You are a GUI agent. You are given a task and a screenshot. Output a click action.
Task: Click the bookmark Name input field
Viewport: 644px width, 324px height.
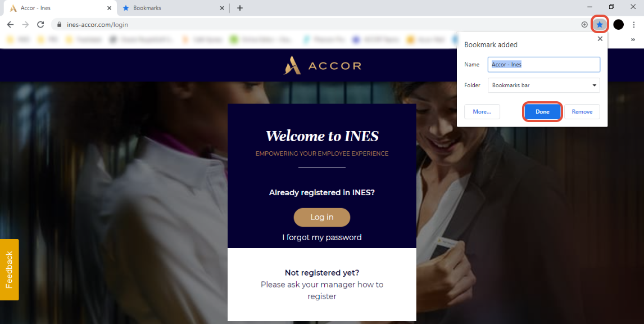pos(544,65)
